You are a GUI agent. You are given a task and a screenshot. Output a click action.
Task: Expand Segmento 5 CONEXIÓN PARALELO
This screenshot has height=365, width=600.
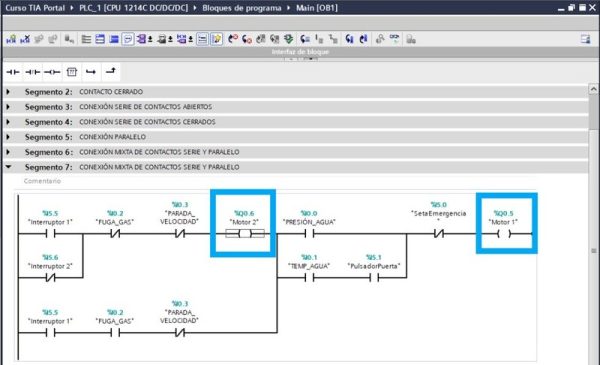8,137
